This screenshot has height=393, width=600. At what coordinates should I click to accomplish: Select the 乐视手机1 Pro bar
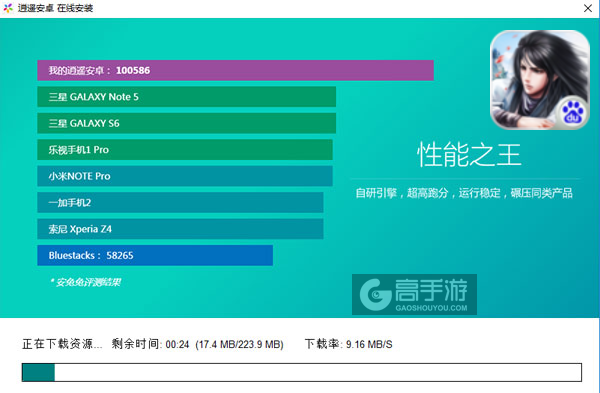[x=185, y=150]
